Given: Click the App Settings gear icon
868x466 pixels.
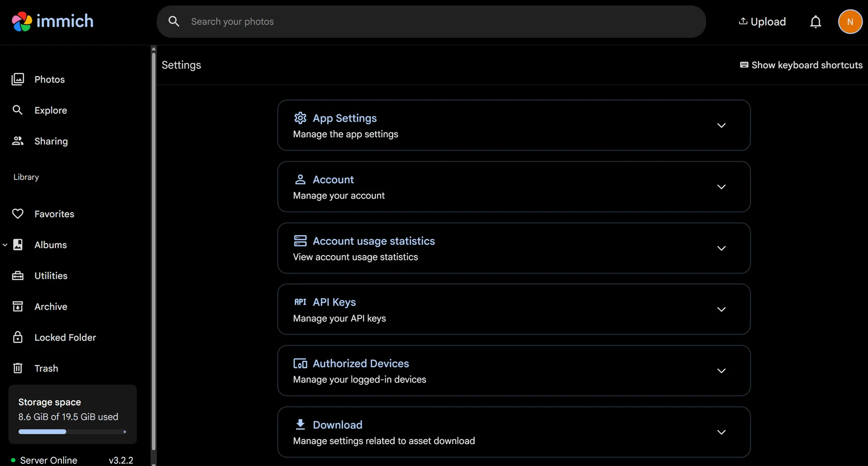Looking at the screenshot, I should (x=300, y=118).
